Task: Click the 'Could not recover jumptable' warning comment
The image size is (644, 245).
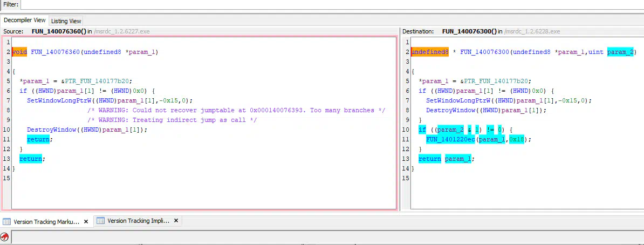Action: 236,110
